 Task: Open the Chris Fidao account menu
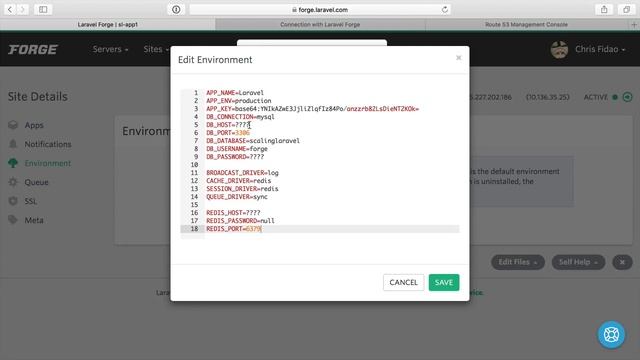tap(600, 49)
